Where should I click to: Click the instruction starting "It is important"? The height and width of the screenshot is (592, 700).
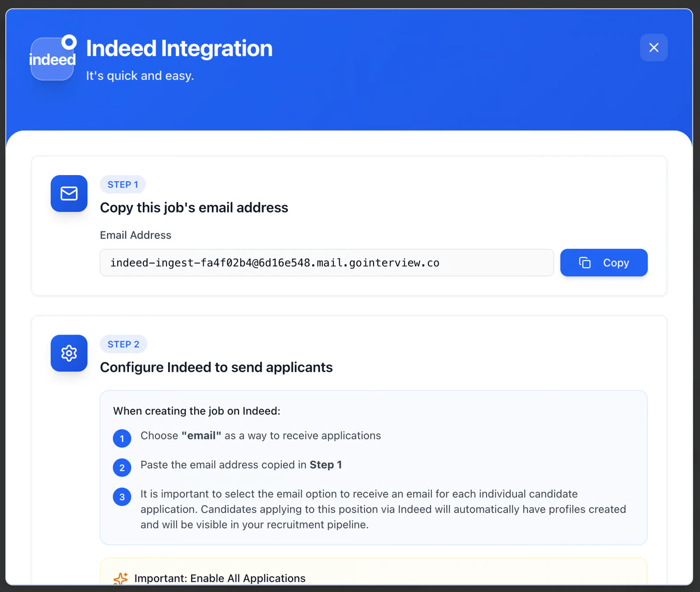[x=383, y=509]
